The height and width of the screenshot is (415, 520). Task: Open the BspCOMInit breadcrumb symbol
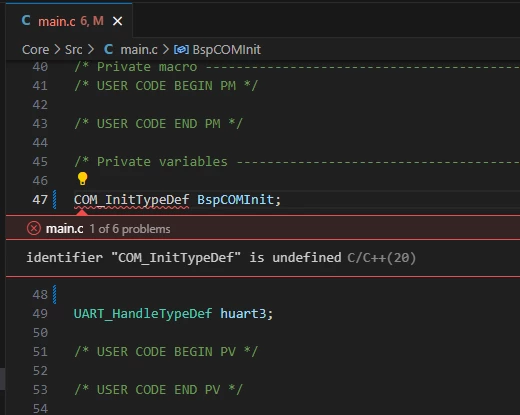pyautogui.click(x=226, y=50)
